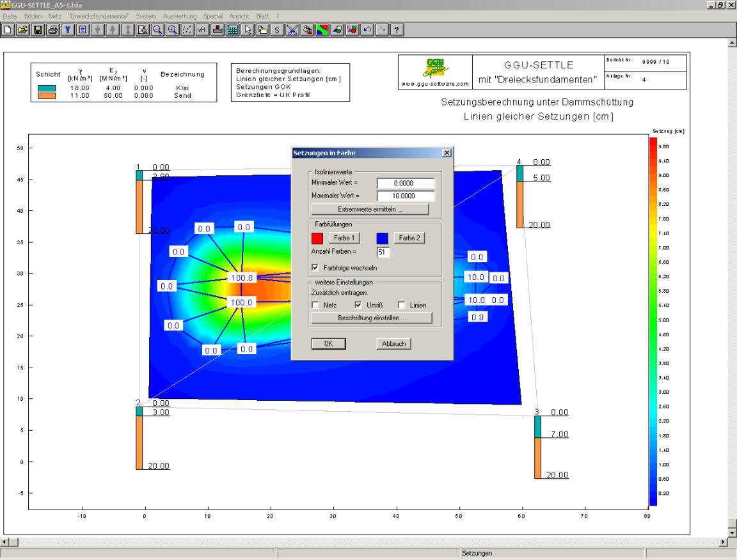Open the Ansicht menu
The height and width of the screenshot is (560, 737).
coord(240,16)
